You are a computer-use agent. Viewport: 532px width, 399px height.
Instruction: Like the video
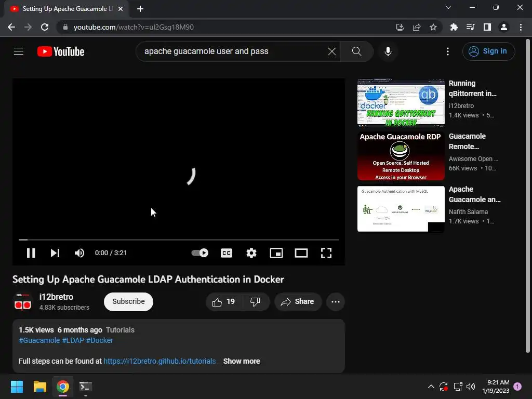pyautogui.click(x=224, y=302)
